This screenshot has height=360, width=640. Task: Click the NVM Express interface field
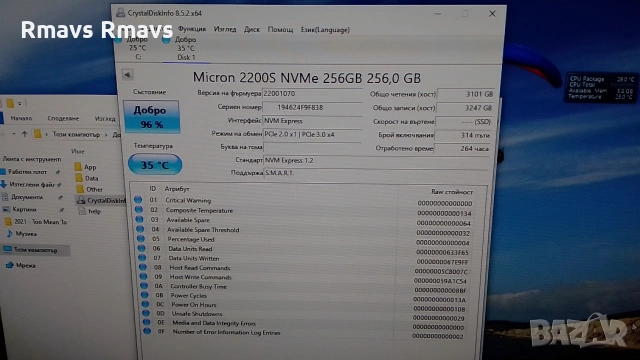[312, 121]
